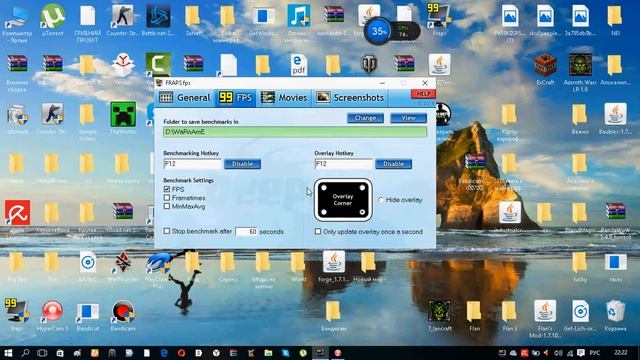Select the Bandicam desktop icon
The width and height of the screenshot is (640, 360).
pos(123,315)
